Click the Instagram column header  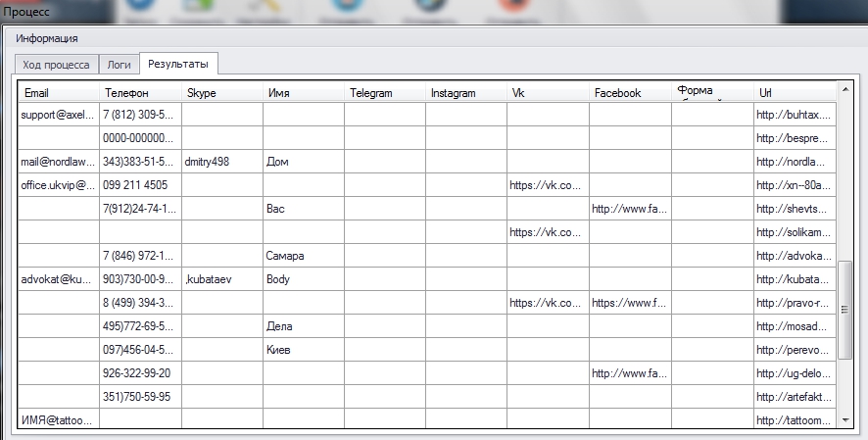pyautogui.click(x=466, y=92)
